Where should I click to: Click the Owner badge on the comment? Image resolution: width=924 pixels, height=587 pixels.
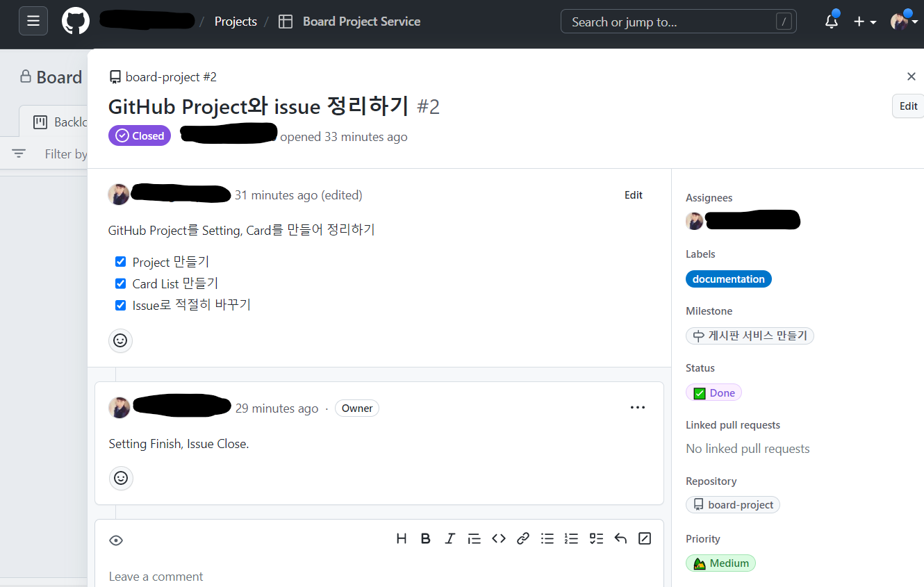pyautogui.click(x=357, y=408)
